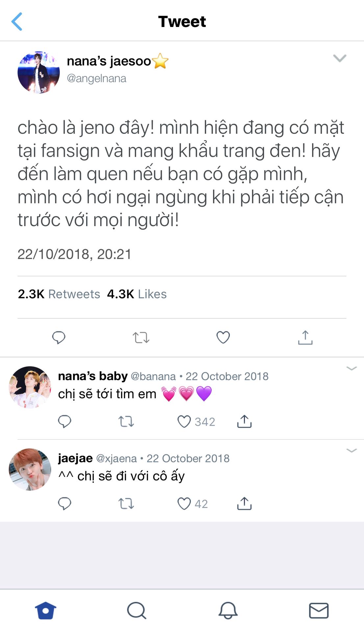Share nana's baby reply

coord(244,421)
